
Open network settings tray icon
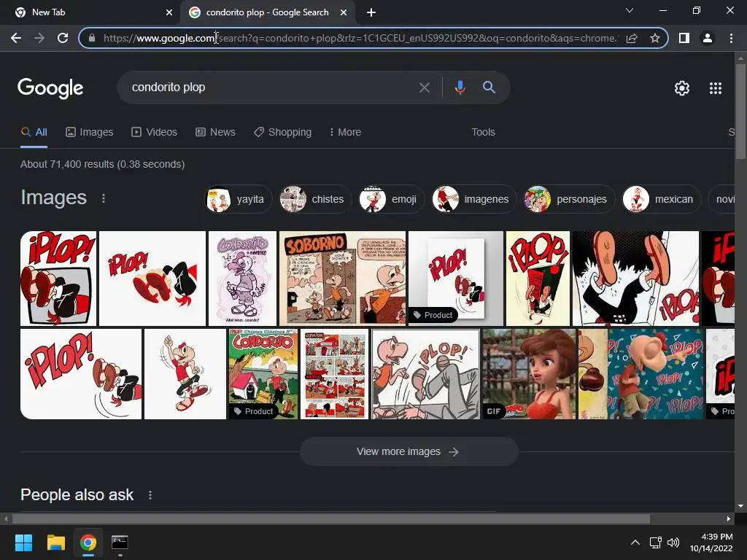[x=656, y=542]
